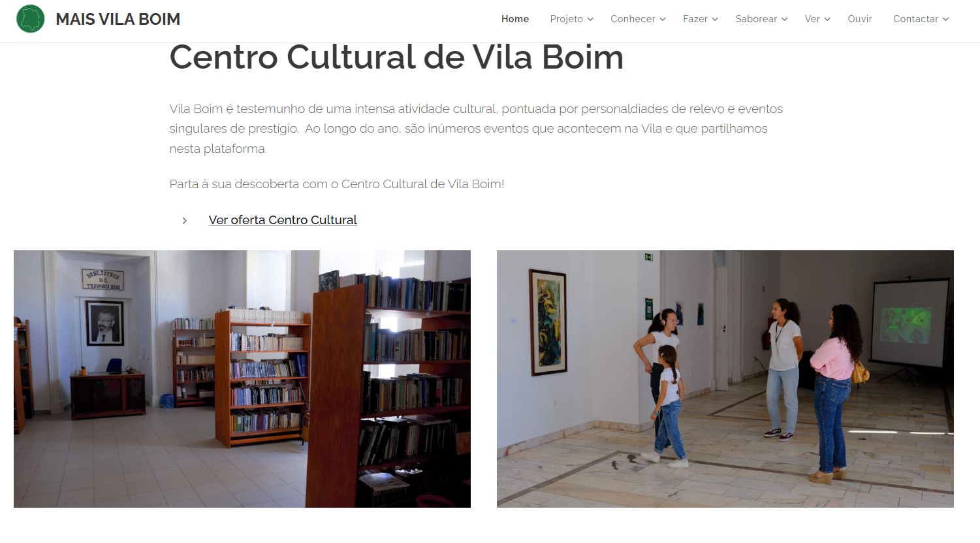Go to the Home menu item
Viewport: 980px width, 543px height.
point(515,19)
